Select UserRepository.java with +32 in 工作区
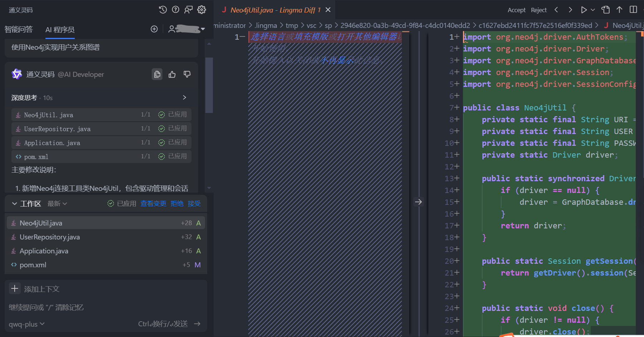644x337 pixels. click(x=106, y=237)
